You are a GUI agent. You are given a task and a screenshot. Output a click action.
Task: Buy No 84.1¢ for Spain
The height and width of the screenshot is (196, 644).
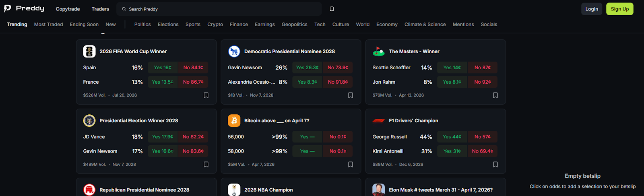pos(193,68)
